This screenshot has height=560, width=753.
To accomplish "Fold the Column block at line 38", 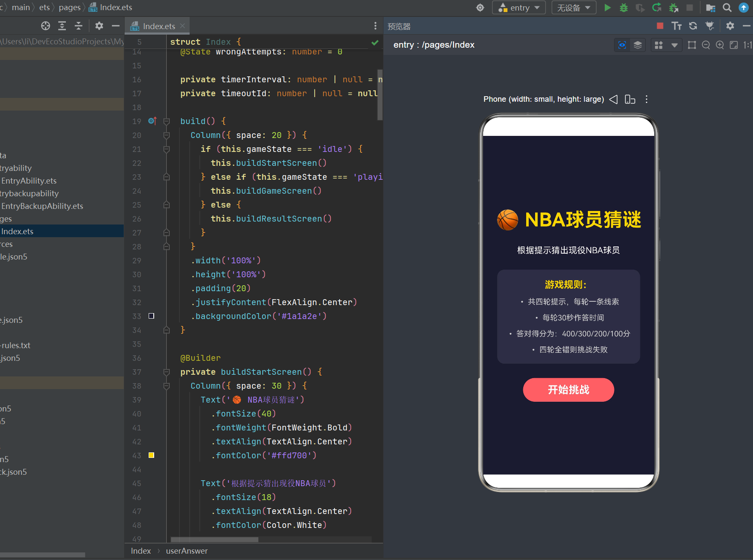I will (166, 386).
